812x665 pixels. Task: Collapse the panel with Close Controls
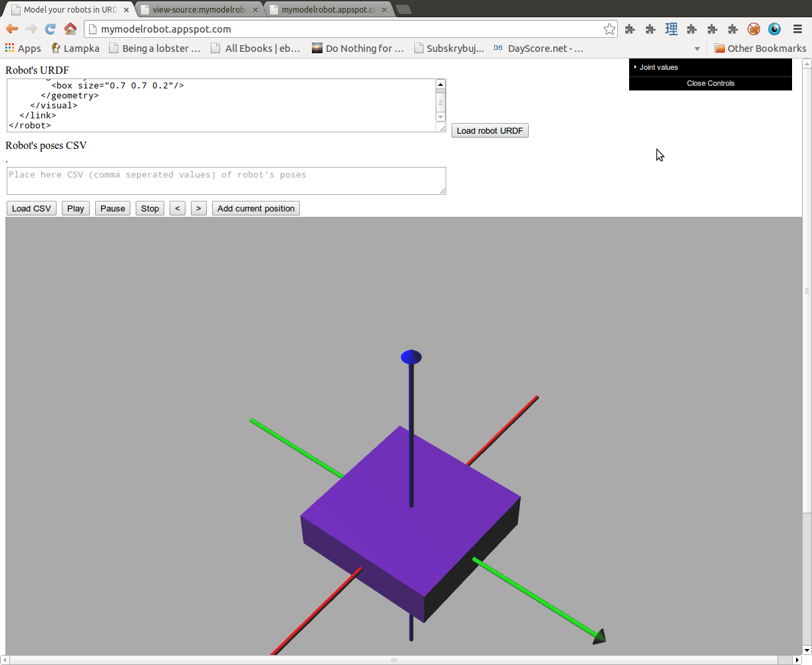point(710,83)
